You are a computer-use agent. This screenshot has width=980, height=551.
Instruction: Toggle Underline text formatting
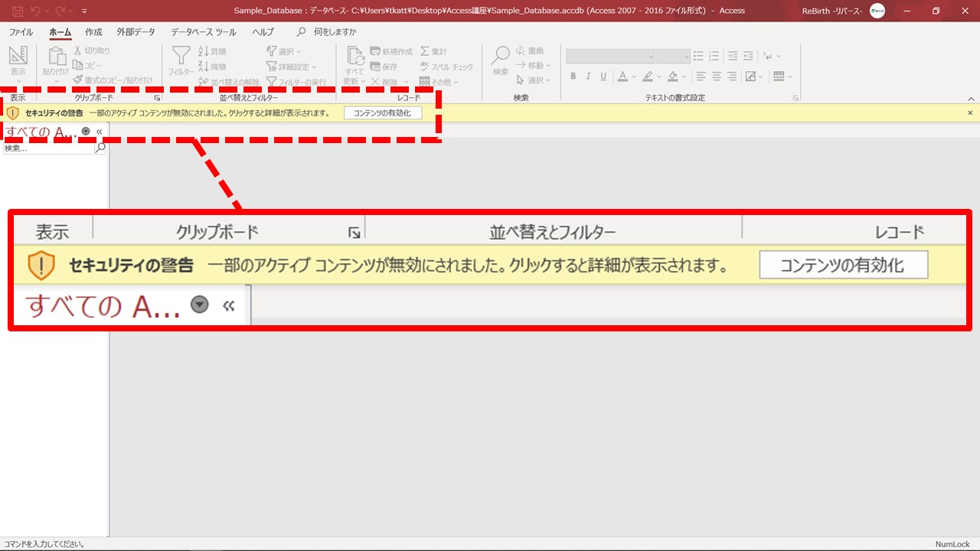pyautogui.click(x=603, y=77)
